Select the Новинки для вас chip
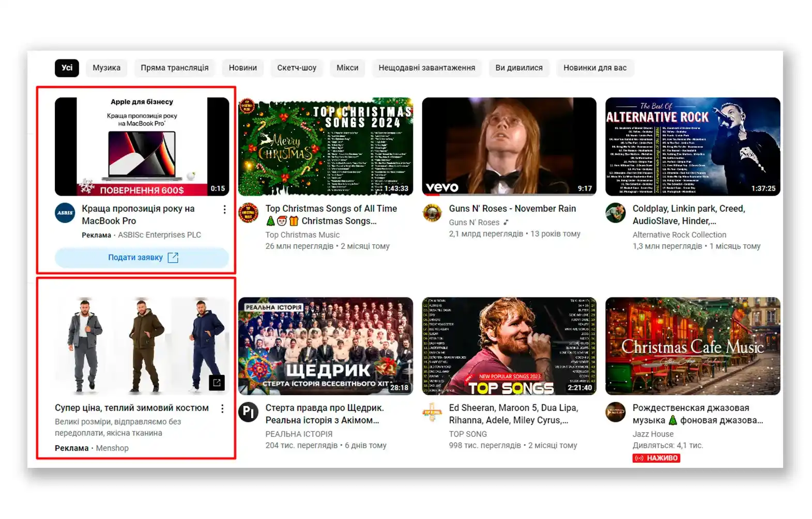 click(595, 68)
